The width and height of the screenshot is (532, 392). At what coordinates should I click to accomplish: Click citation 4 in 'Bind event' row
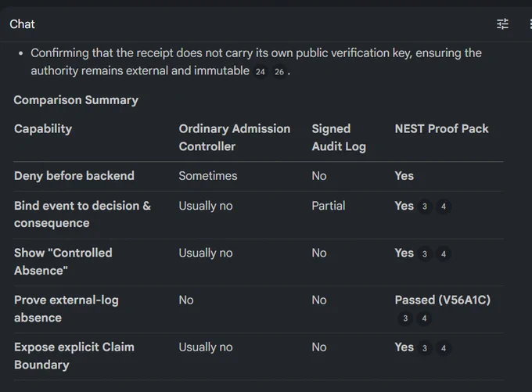pyautogui.click(x=444, y=207)
